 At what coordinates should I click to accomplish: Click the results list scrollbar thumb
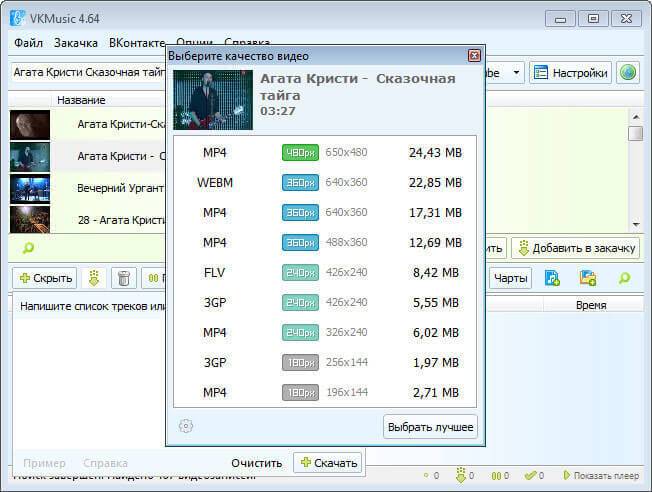635,134
